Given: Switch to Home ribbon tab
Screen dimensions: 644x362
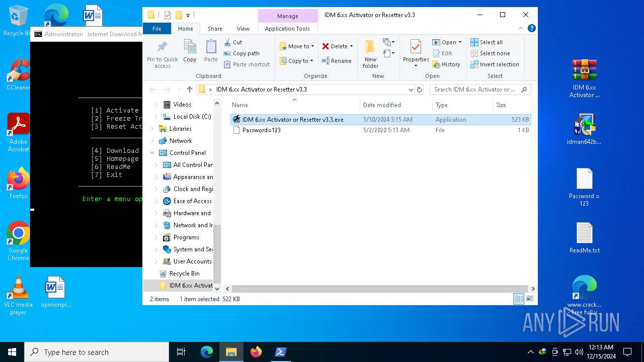Looking at the screenshot, I should 186,29.
